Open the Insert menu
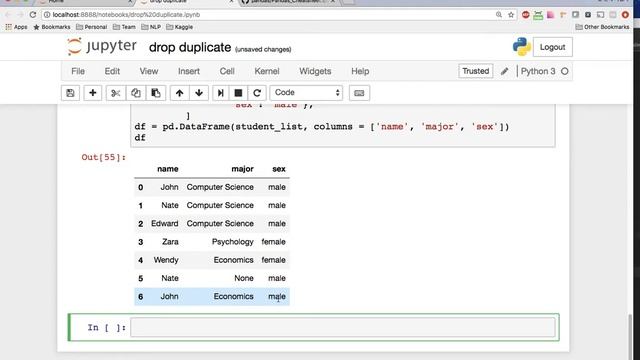640x360 pixels. pyautogui.click(x=189, y=71)
